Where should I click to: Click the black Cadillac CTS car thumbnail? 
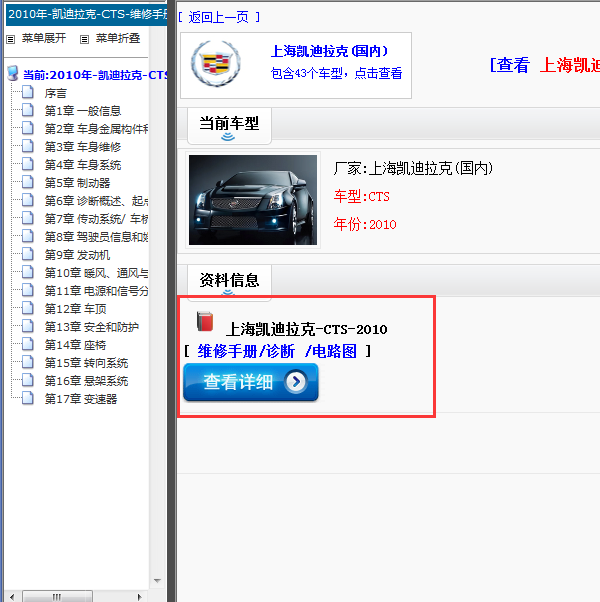point(253,200)
